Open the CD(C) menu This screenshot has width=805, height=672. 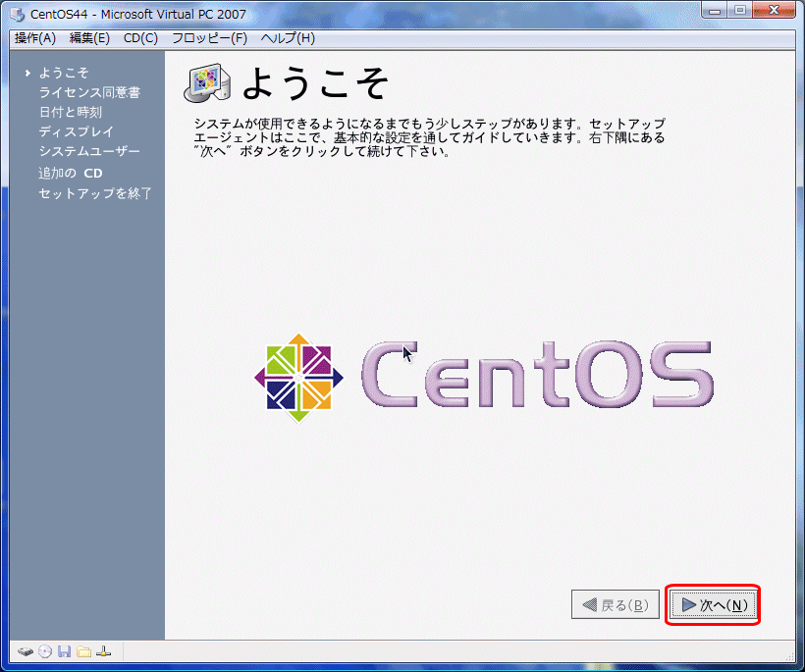[x=140, y=38]
